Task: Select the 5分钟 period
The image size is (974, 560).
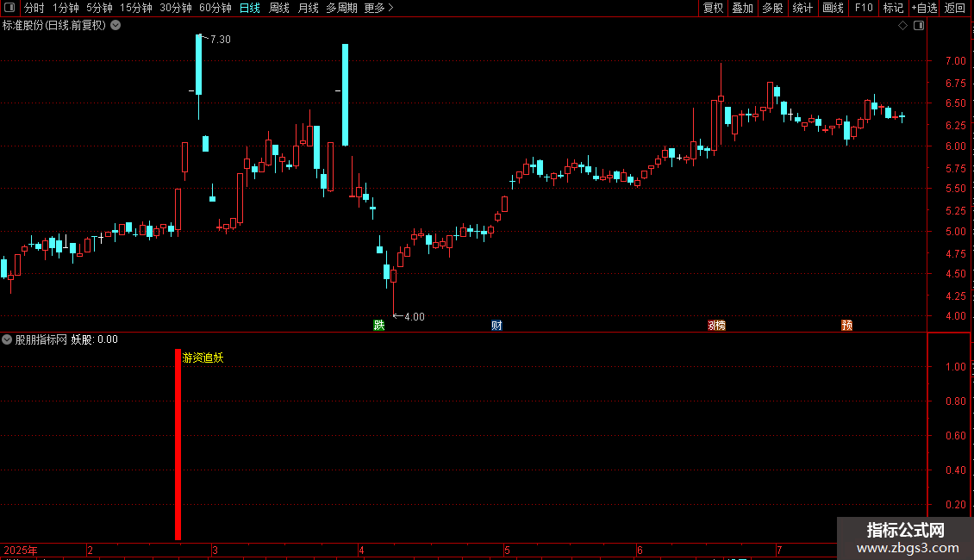Action: [99, 8]
